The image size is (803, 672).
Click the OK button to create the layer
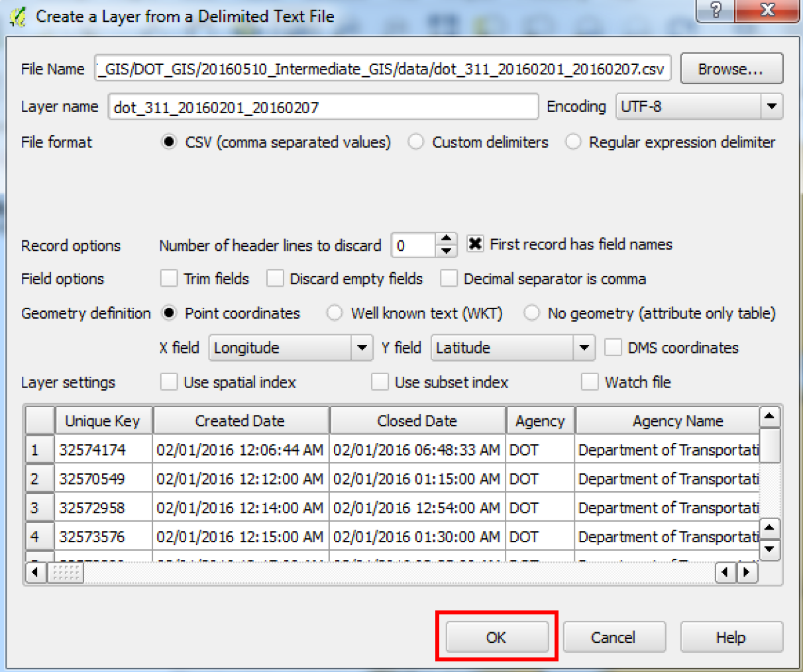click(496, 637)
